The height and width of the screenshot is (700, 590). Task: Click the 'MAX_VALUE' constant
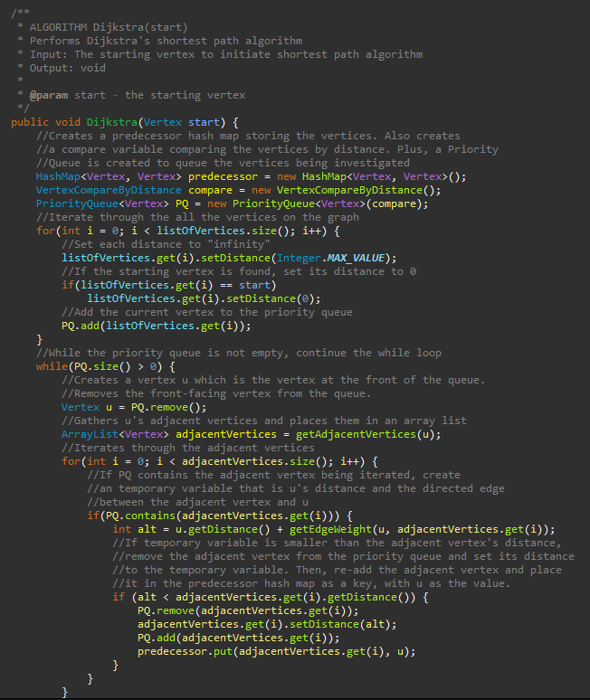coord(356,258)
